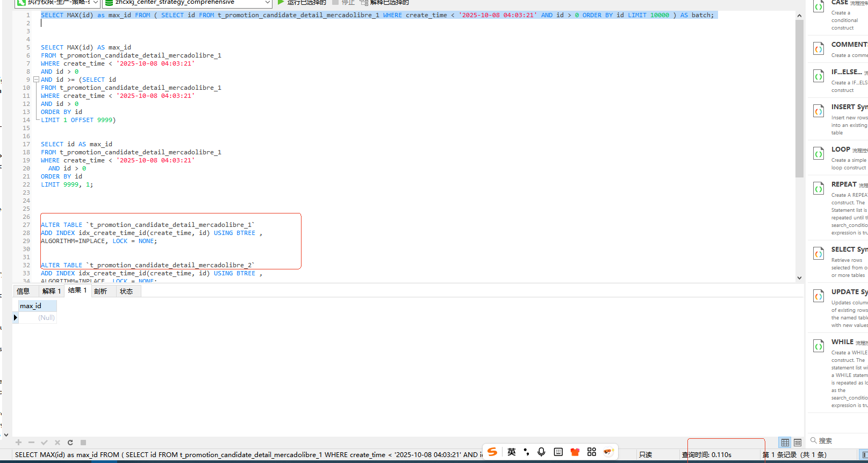The image size is (868, 463).
Task: Insert the INSERT Syntax snippet
Action: pyautogui.click(x=839, y=119)
